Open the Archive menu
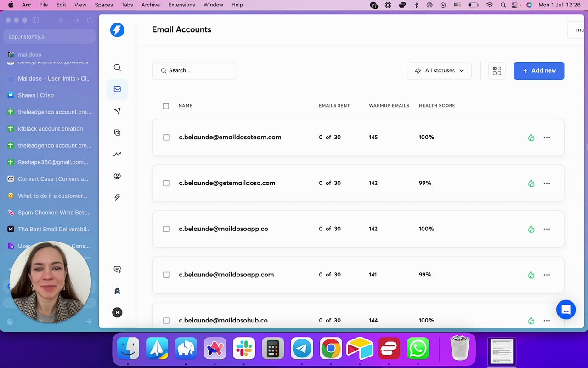Viewport: 588px width, 368px height. [151, 5]
